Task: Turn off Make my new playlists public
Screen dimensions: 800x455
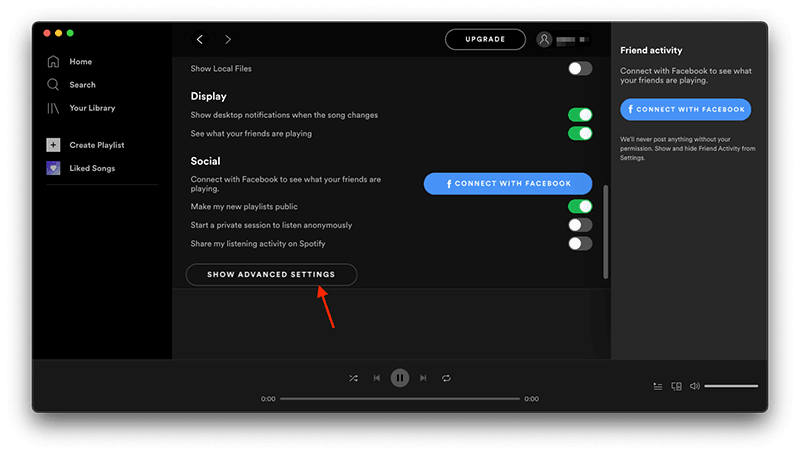Action: tap(580, 207)
